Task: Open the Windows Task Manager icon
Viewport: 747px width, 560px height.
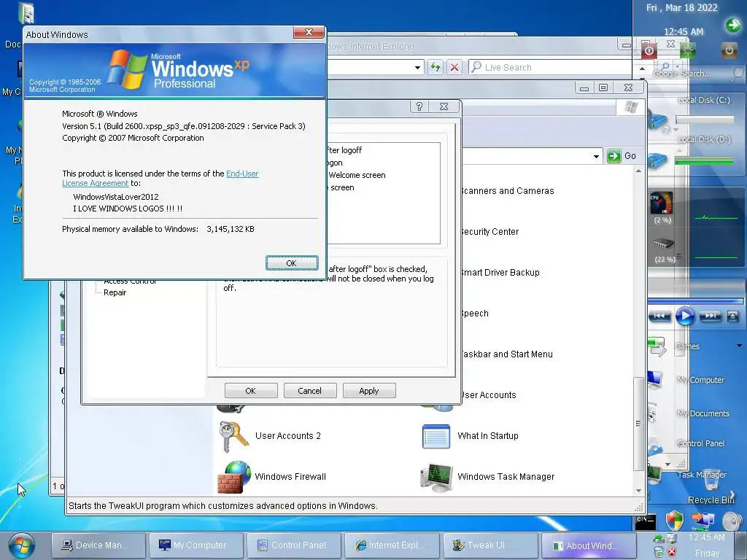Action: [436, 477]
